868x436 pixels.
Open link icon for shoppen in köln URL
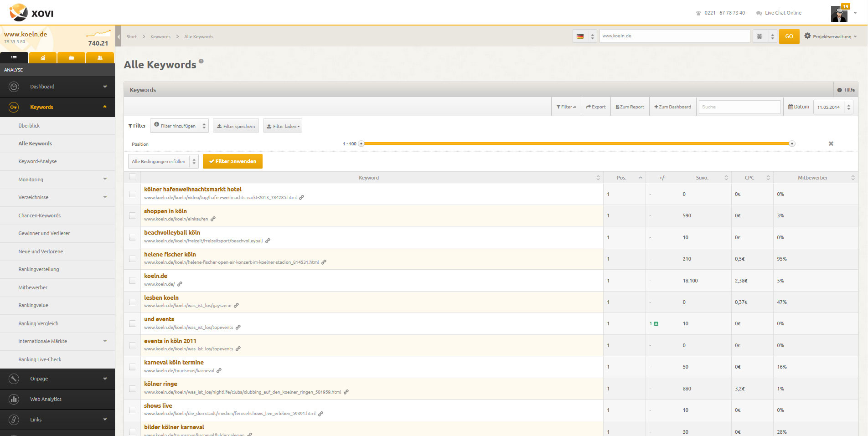[213, 219]
